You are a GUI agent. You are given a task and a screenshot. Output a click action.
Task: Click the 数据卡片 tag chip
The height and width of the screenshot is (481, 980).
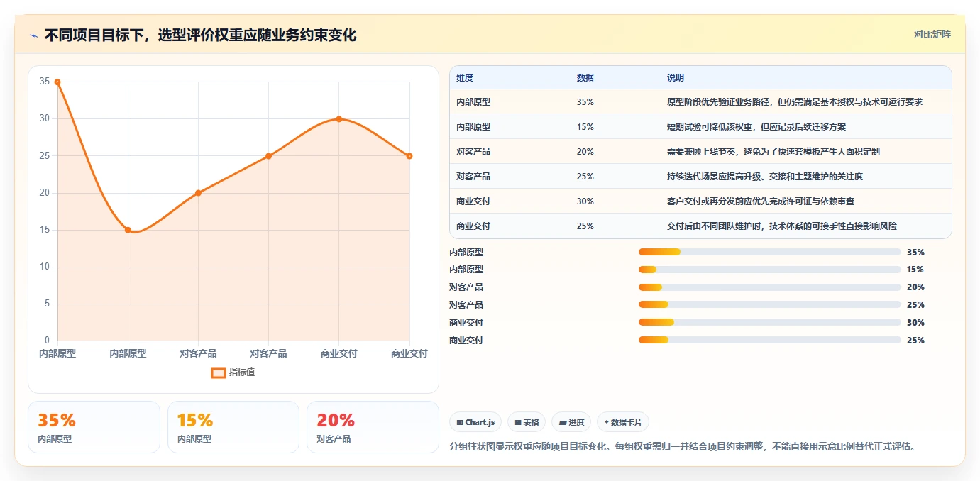point(623,422)
